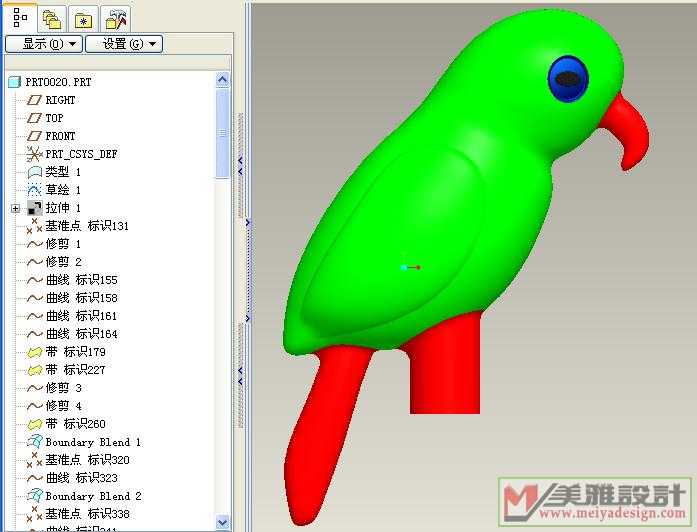Select the Boundary Blend 1 icon
The height and width of the screenshot is (532, 697).
[34, 442]
